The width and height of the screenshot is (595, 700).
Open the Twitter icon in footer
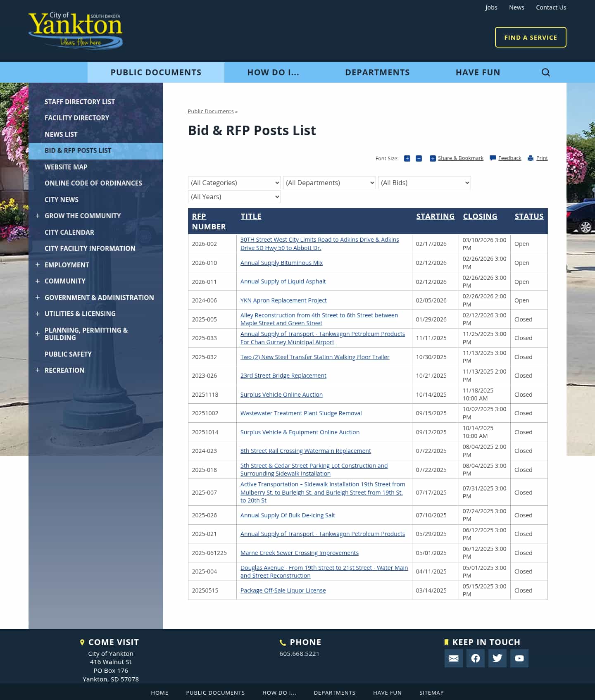click(x=497, y=658)
